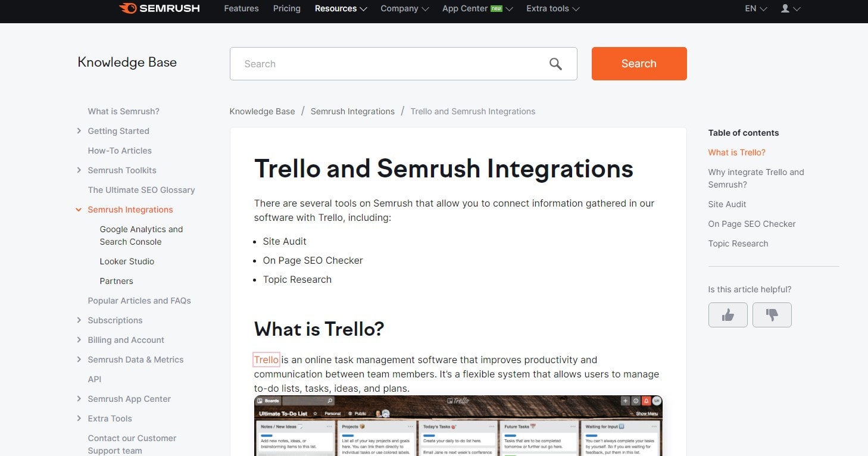
Task: Expand the Semrush App Center chevron
Action: (x=79, y=399)
